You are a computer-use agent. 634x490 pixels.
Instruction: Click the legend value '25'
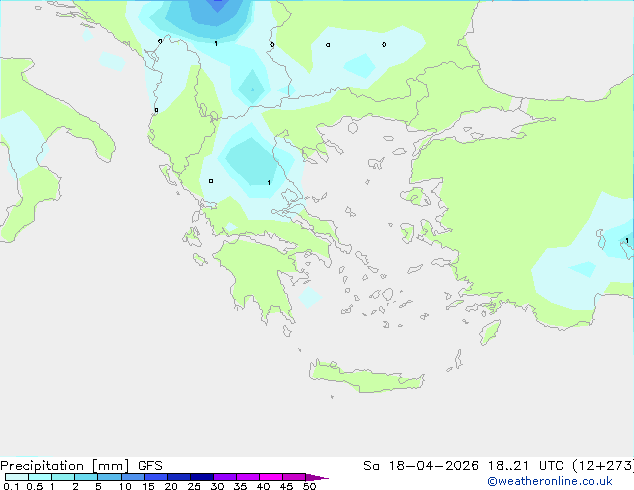pyautogui.click(x=194, y=486)
